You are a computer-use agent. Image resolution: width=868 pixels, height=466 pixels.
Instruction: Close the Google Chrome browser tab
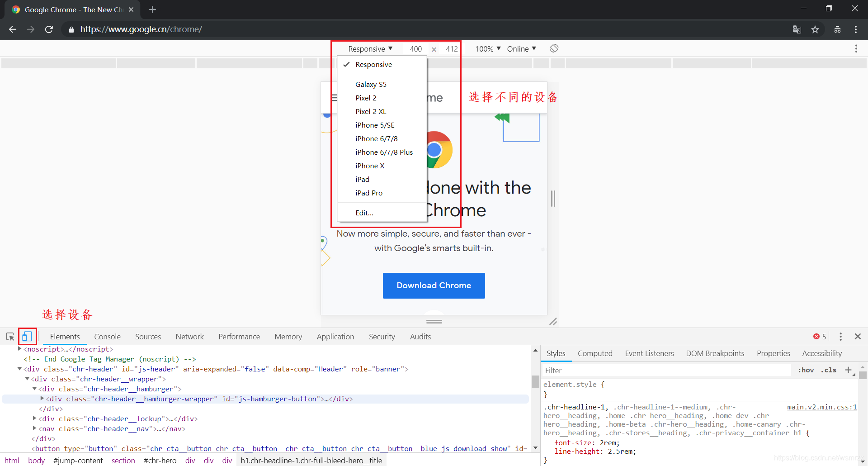[x=131, y=10]
